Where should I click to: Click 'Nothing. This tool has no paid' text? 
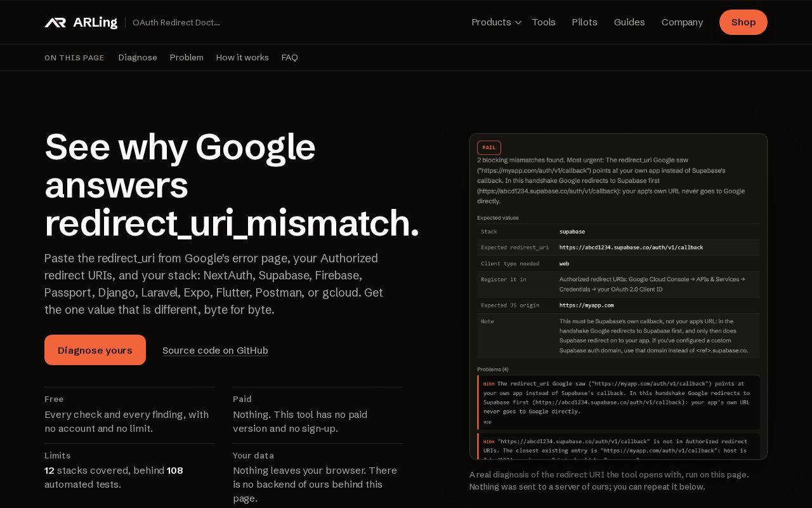click(300, 414)
